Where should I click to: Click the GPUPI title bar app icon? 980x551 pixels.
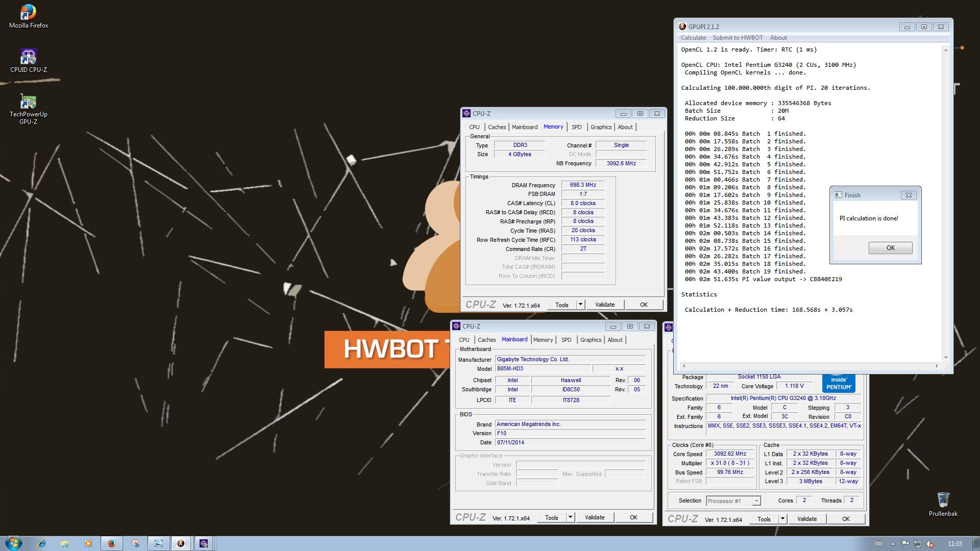coord(682,27)
